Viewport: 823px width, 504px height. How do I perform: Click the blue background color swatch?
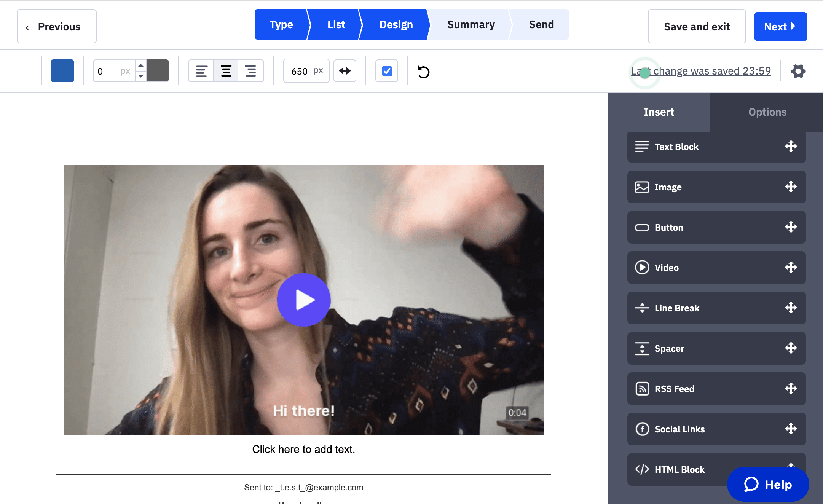pyautogui.click(x=62, y=71)
